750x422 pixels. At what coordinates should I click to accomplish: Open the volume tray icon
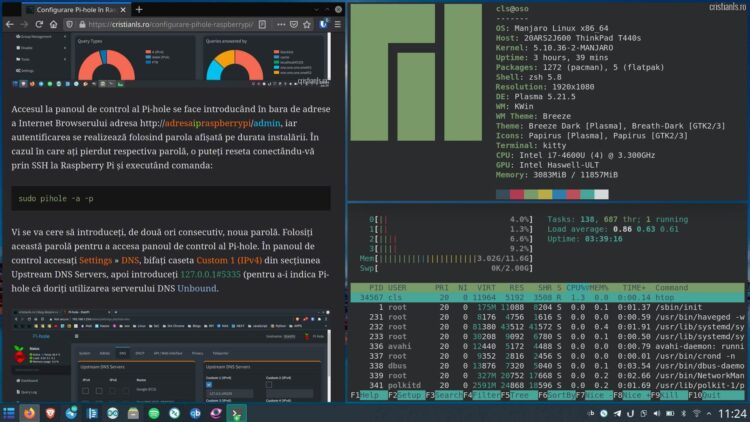(x=657, y=413)
